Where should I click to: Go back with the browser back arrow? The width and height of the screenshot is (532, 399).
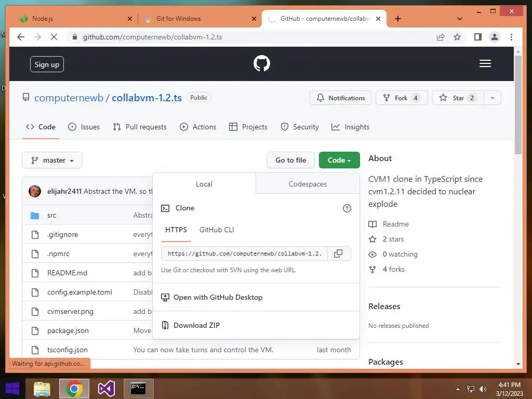tap(21, 37)
